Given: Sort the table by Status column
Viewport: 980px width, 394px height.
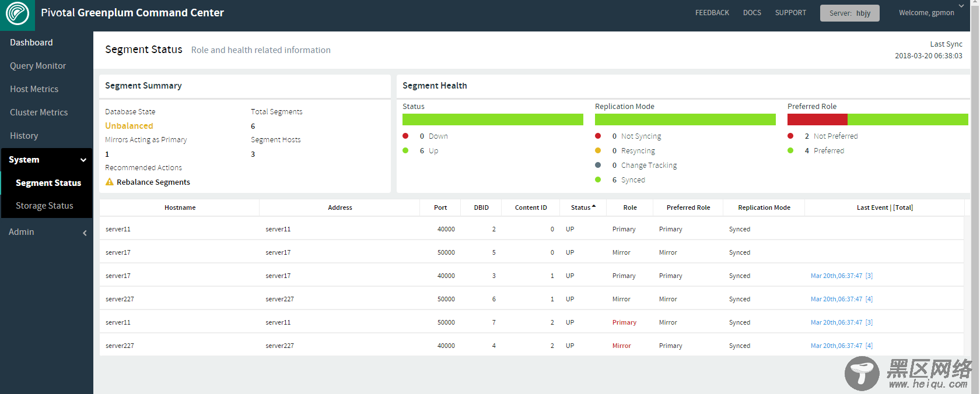Looking at the screenshot, I should [x=583, y=207].
